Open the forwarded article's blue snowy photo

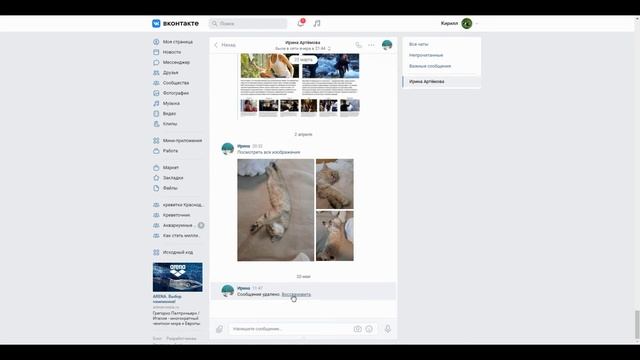[x=331, y=66]
